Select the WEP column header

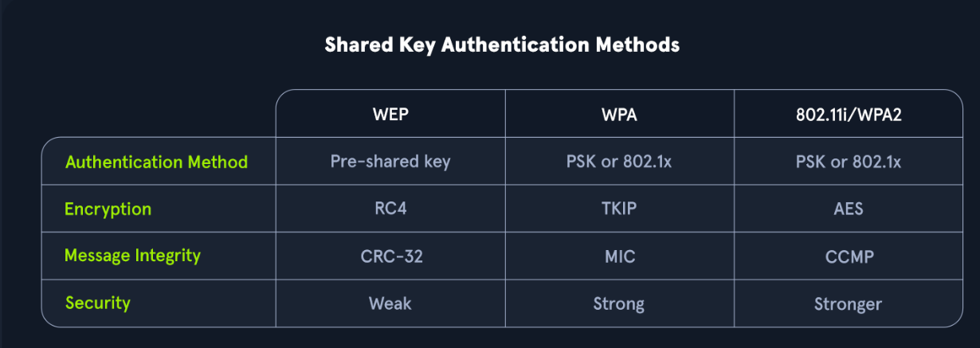point(390,114)
